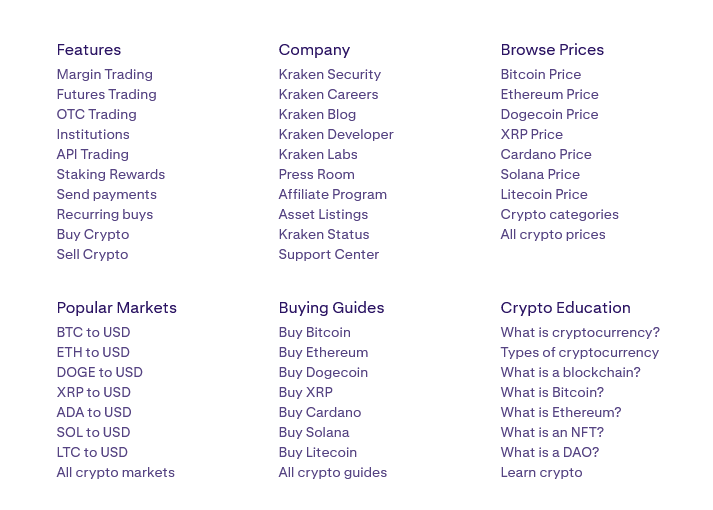This screenshot has height=510, width=713.
Task: Open the SOL to USD market
Action: (93, 432)
